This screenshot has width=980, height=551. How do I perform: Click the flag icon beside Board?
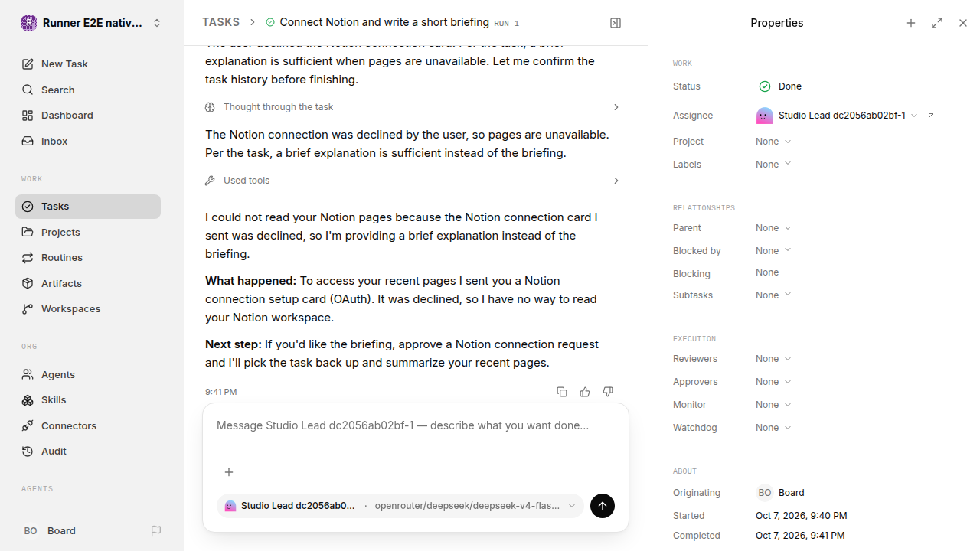point(156,531)
